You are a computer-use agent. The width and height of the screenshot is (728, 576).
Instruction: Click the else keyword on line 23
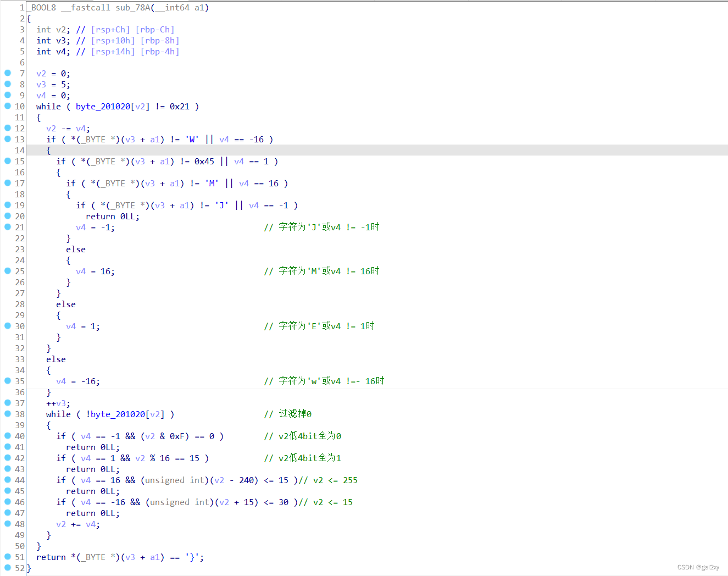[76, 250]
